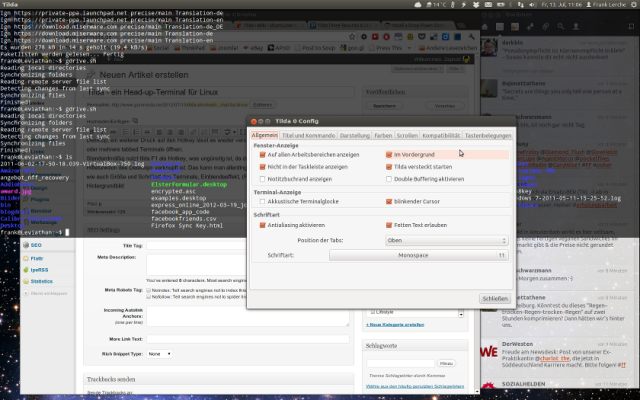Click the collapse-menu arrow icon in WordPress sidebar

[x=26, y=293]
